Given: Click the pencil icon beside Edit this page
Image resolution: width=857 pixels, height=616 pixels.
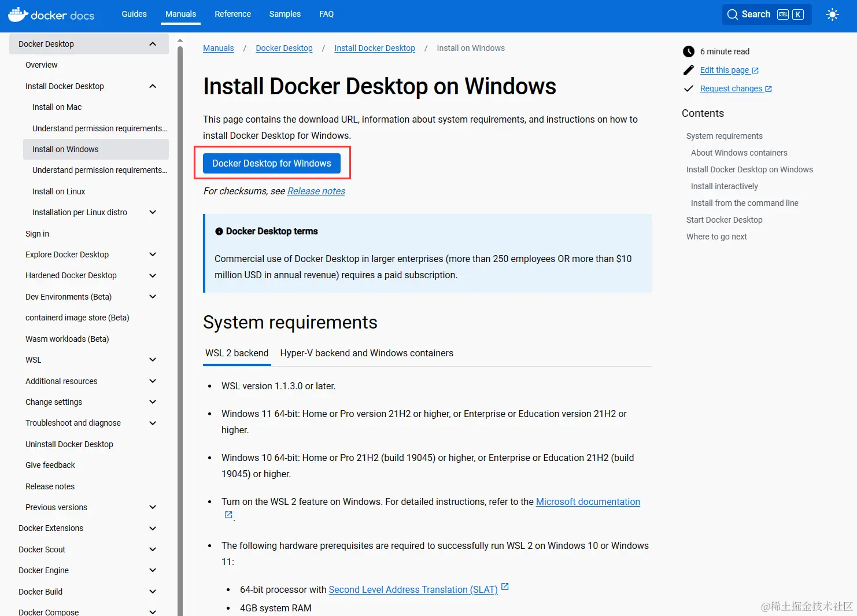Looking at the screenshot, I should coord(689,70).
